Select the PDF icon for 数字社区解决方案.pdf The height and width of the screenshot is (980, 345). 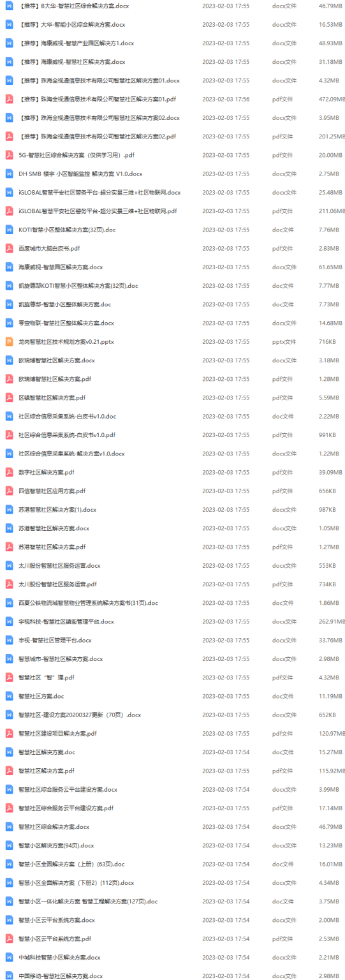(9, 472)
